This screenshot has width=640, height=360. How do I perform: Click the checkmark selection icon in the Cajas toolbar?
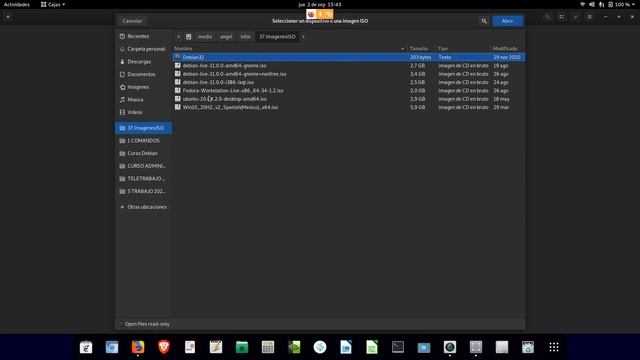point(576,17)
